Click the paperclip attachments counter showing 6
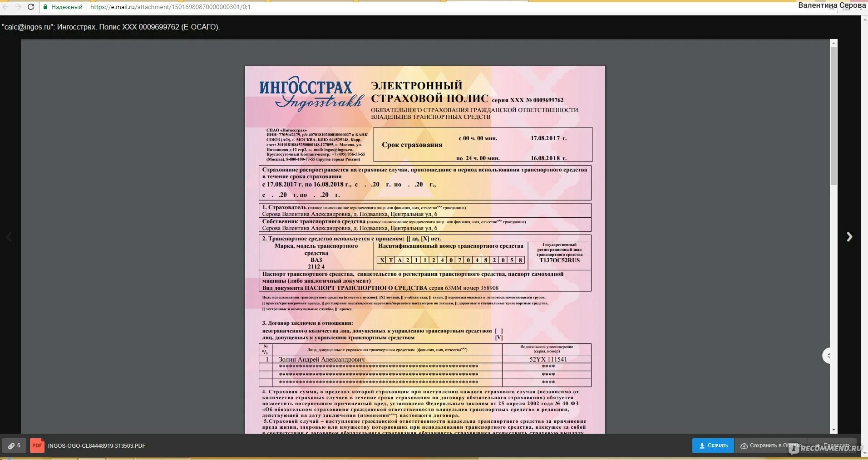Viewport: 868px width, 460px height. pyautogui.click(x=14, y=445)
